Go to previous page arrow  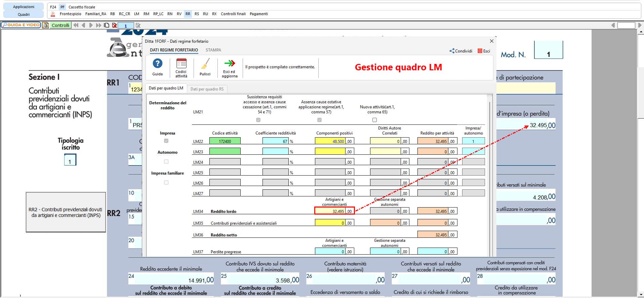pyautogui.click(x=83, y=25)
